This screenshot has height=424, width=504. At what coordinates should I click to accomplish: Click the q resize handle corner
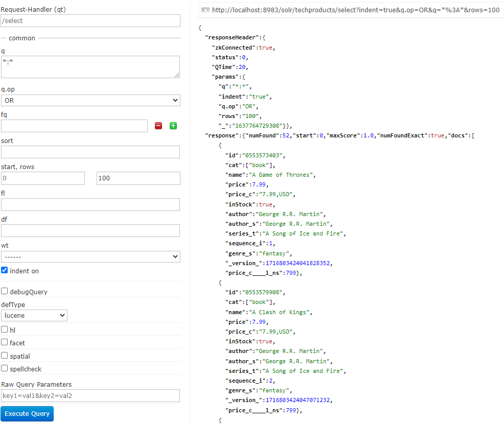coord(177,75)
